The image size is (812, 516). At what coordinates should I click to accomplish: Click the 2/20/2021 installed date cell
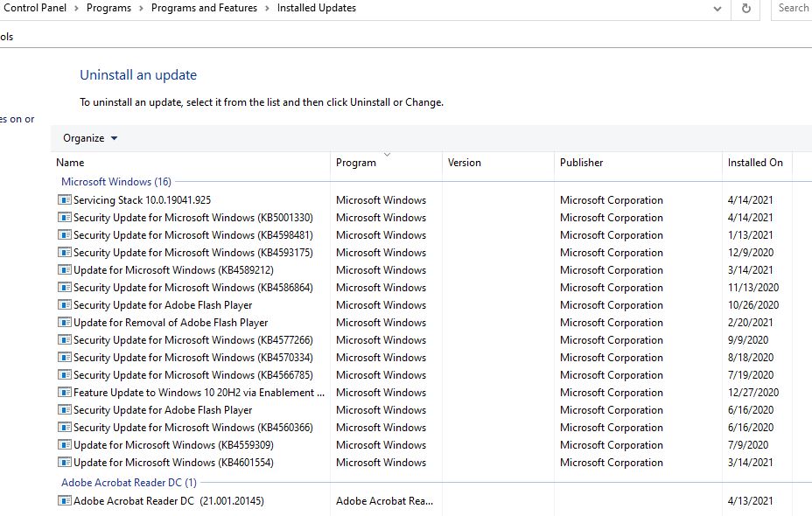click(750, 323)
